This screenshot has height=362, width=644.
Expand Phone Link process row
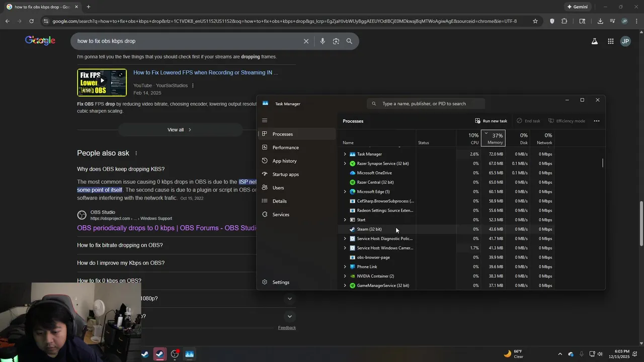click(345, 267)
